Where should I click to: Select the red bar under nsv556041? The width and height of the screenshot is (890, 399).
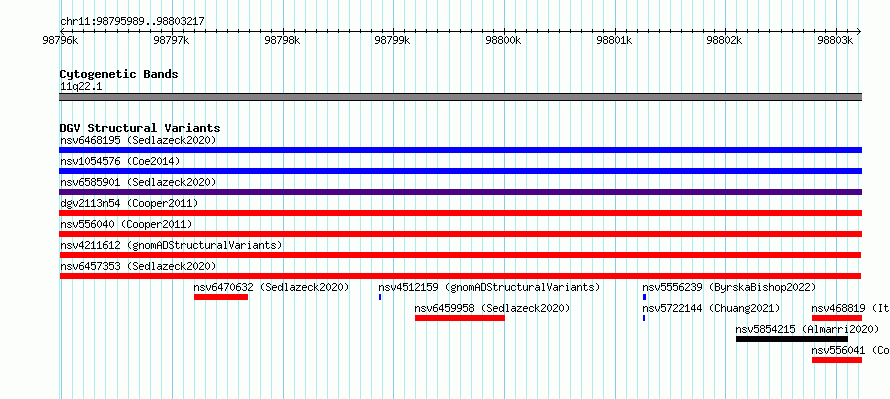point(837,360)
